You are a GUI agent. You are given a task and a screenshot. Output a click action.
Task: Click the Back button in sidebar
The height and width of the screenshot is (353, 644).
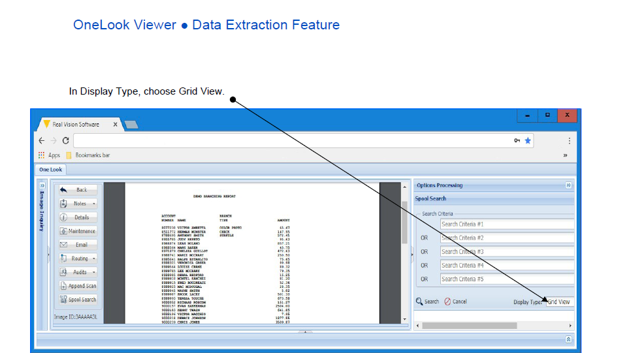tap(78, 190)
